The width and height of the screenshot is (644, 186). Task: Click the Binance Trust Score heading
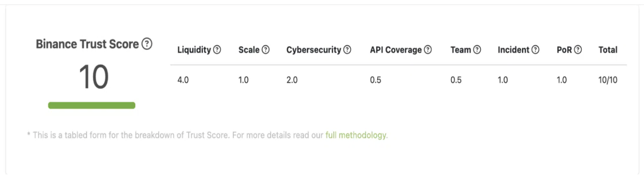tap(87, 44)
